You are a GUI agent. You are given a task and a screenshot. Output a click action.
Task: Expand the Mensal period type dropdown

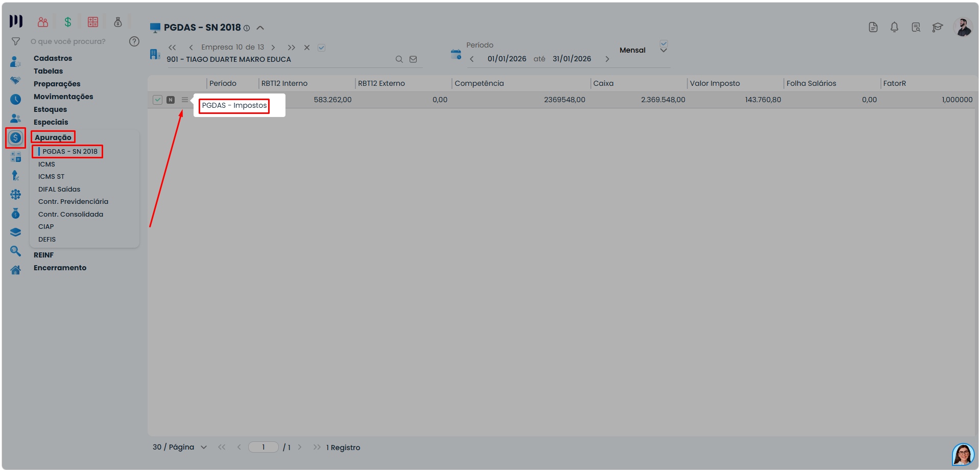pyautogui.click(x=663, y=51)
